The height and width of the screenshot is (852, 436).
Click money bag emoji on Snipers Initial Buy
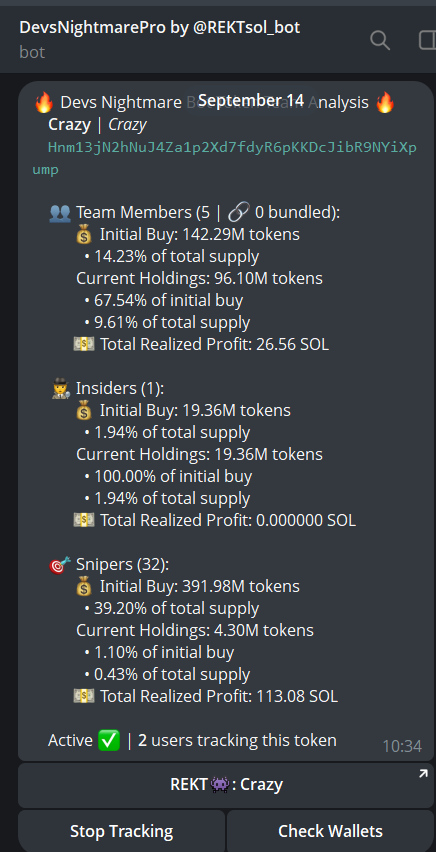[84, 587]
